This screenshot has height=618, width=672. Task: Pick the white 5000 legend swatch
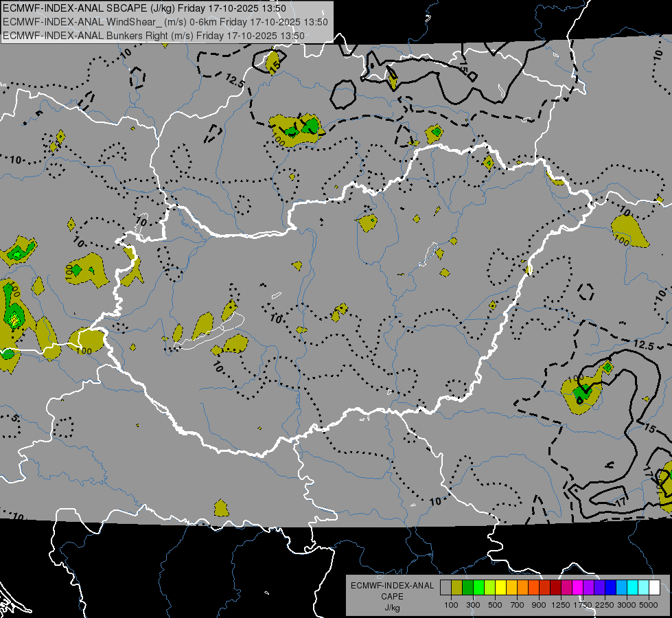(x=655, y=588)
